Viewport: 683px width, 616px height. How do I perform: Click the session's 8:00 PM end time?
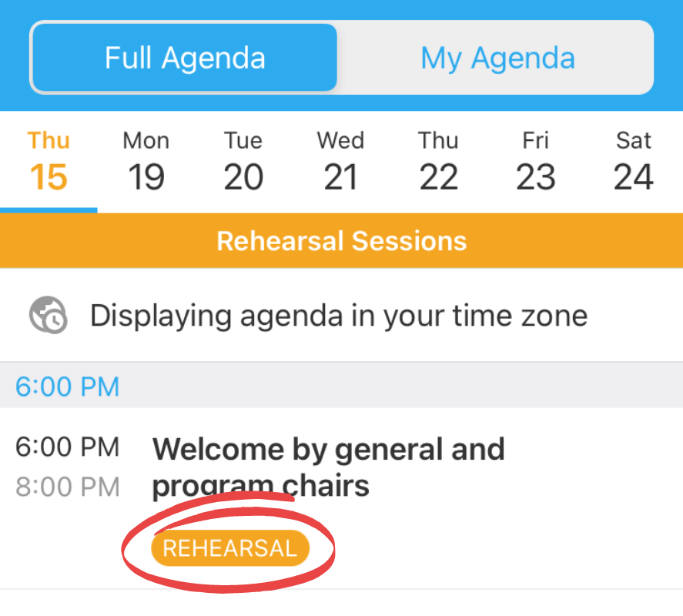68,487
